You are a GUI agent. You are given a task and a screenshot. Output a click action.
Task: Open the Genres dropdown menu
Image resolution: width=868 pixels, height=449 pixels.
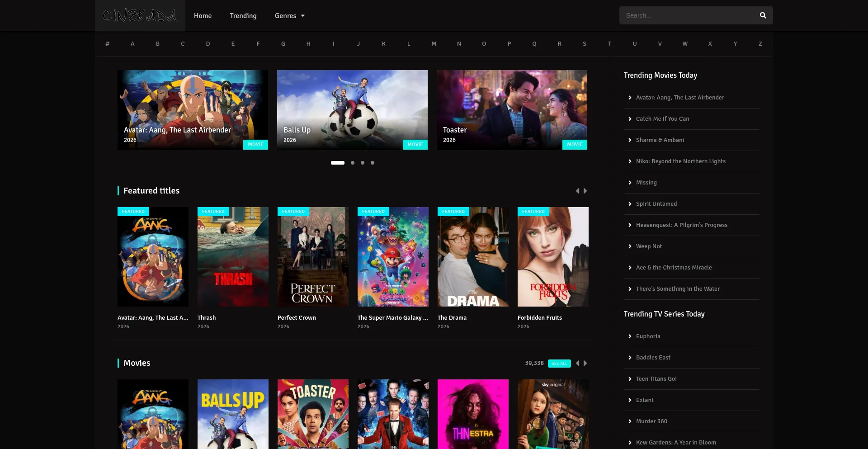pyautogui.click(x=290, y=16)
